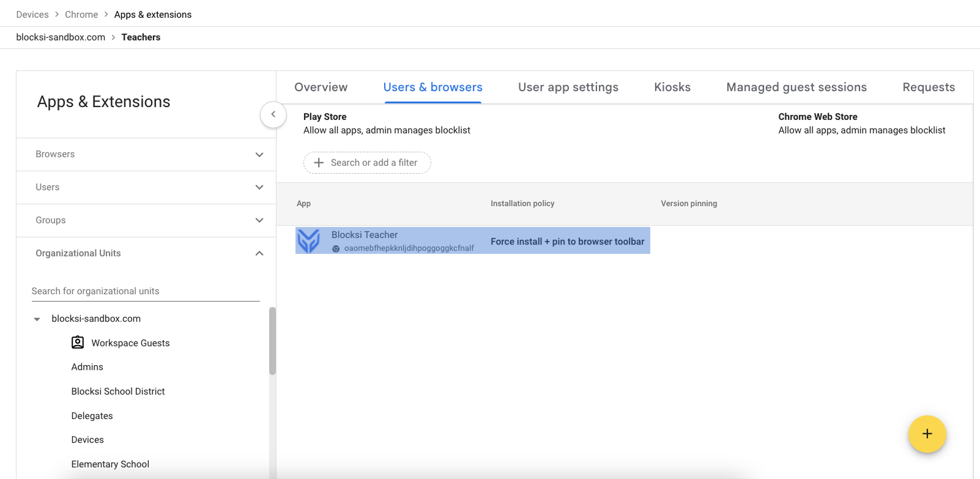Select the Workspace Guests organizational unit
Viewport: 980px width, 479px height.
point(130,343)
